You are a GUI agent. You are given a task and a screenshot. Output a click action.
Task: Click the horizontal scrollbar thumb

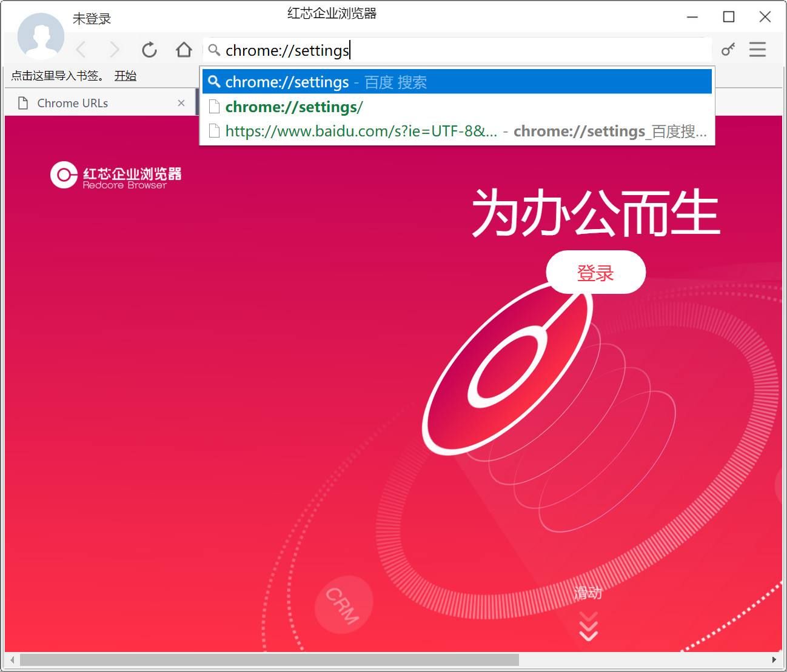click(269, 659)
